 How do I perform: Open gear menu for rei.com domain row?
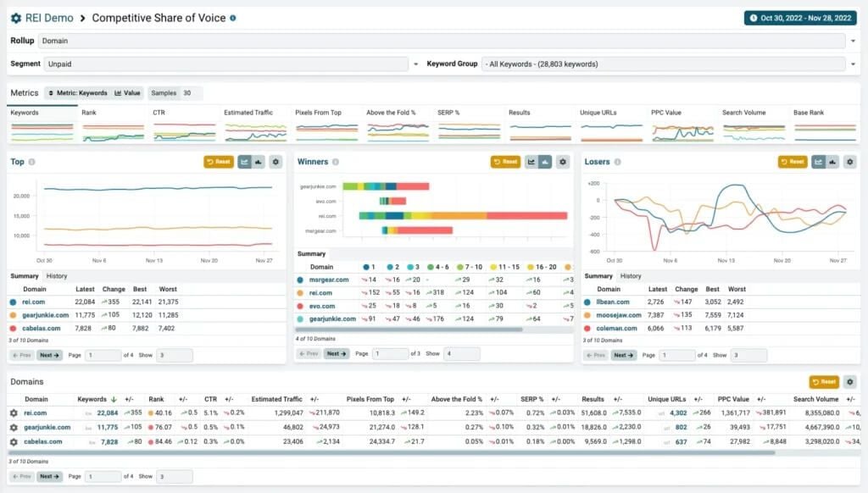14,413
